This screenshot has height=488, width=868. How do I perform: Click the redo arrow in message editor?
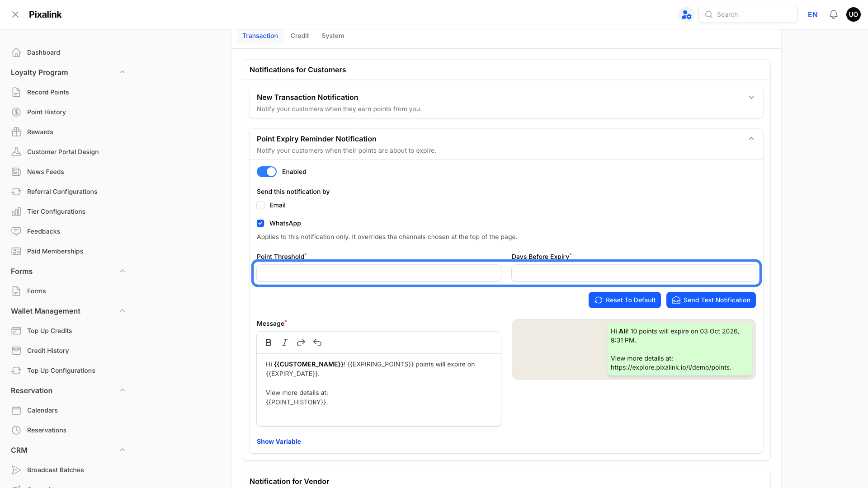click(x=301, y=343)
